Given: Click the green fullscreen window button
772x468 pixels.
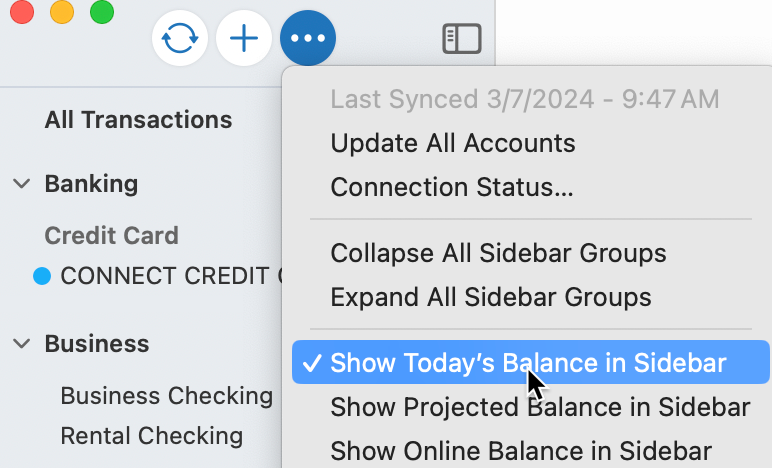Looking at the screenshot, I should (102, 12).
